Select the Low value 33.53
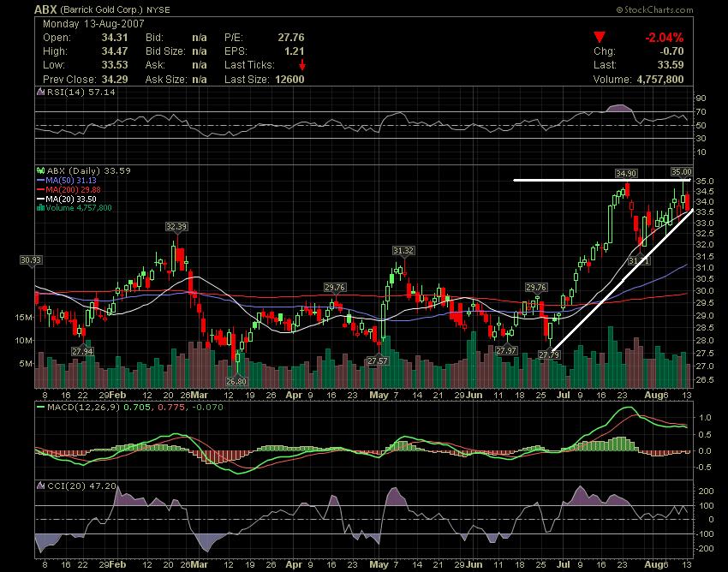The width and height of the screenshot is (728, 572). pyautogui.click(x=114, y=65)
